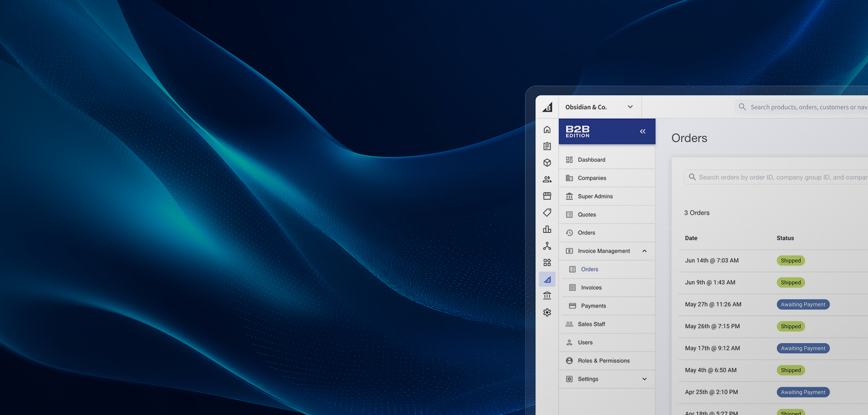Viewport: 868px width, 415px height.
Task: Open the Orders clipboard icon in rail
Action: pos(547,146)
